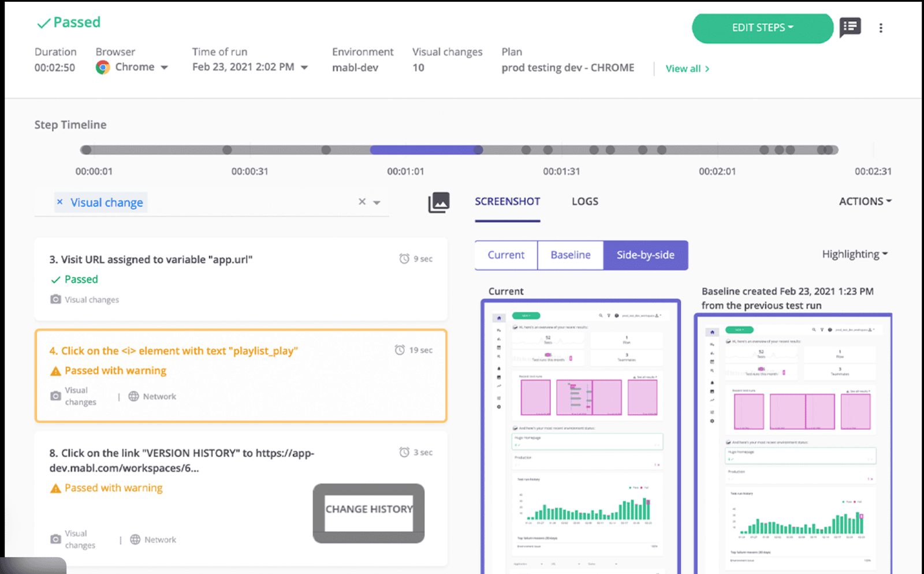Click the clock icon on step 4
Image resolution: width=924 pixels, height=574 pixels.
click(400, 350)
